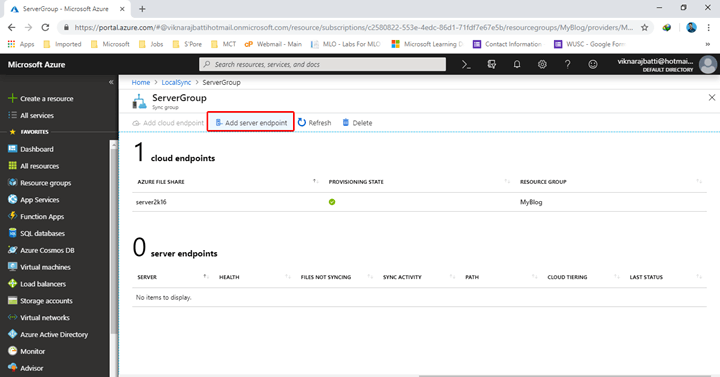Viewport: 720px width, 377px height.
Task: Open portal settings gear icon
Action: 542,64
